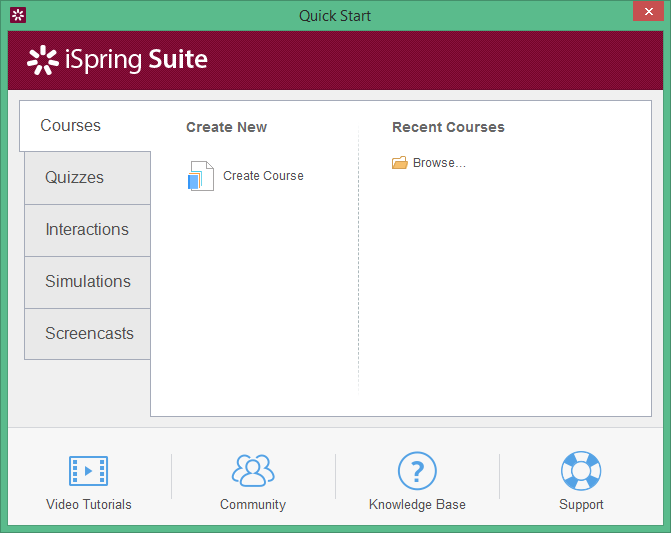Select the Courses tab
Screen dimensions: 671x533
[x=85, y=126]
